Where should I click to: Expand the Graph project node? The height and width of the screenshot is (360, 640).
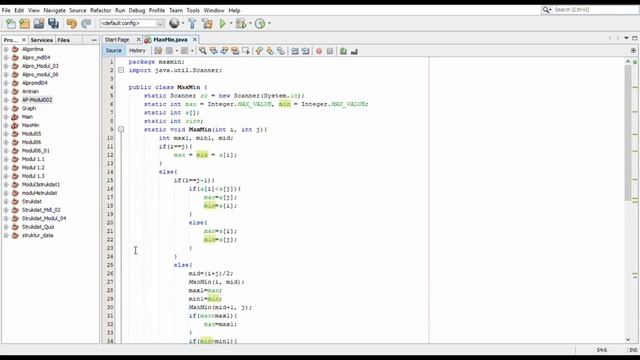click(x=6, y=108)
